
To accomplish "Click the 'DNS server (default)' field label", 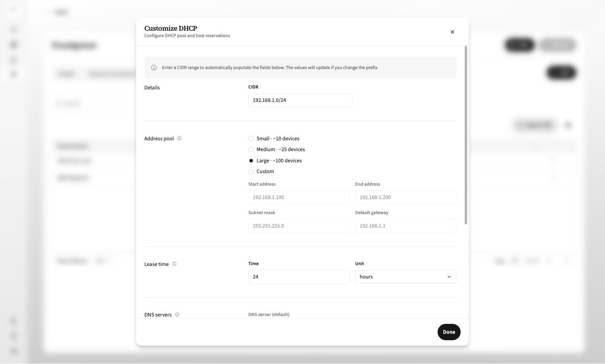I will (x=269, y=315).
